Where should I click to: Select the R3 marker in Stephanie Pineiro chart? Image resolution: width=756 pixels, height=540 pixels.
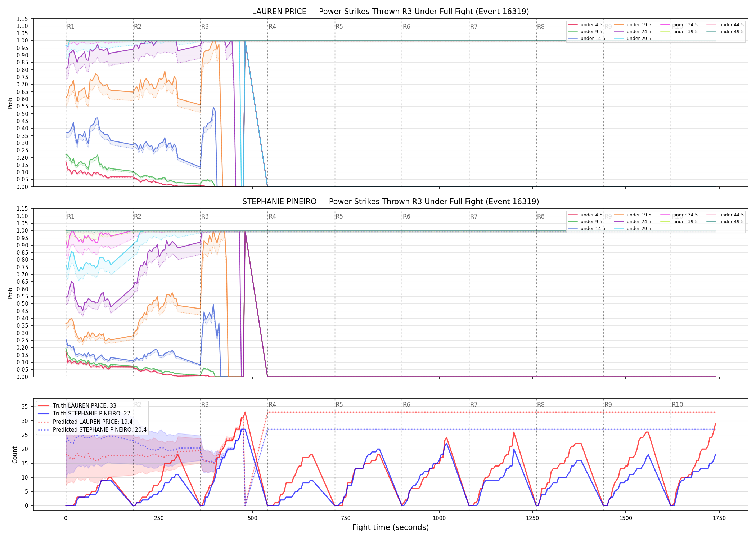coord(205,216)
